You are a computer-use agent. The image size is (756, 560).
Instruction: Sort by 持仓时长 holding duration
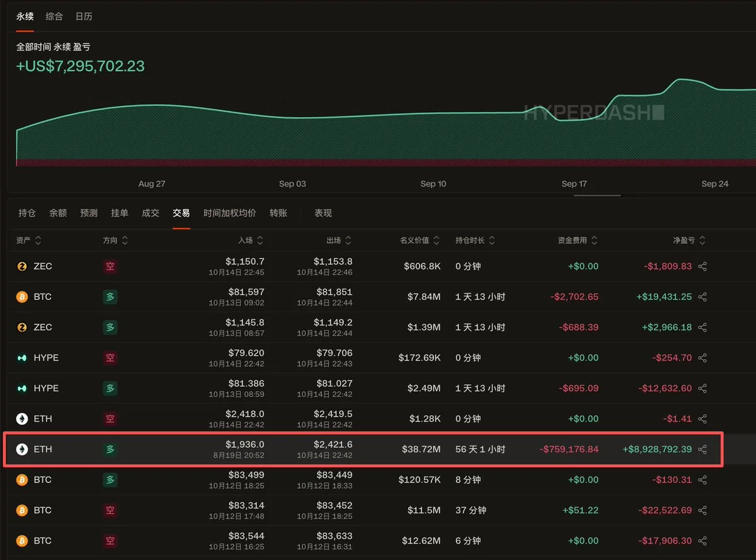(476, 241)
